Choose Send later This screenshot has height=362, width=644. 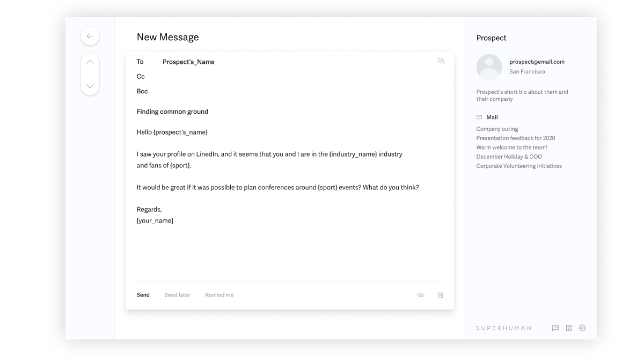pyautogui.click(x=177, y=295)
